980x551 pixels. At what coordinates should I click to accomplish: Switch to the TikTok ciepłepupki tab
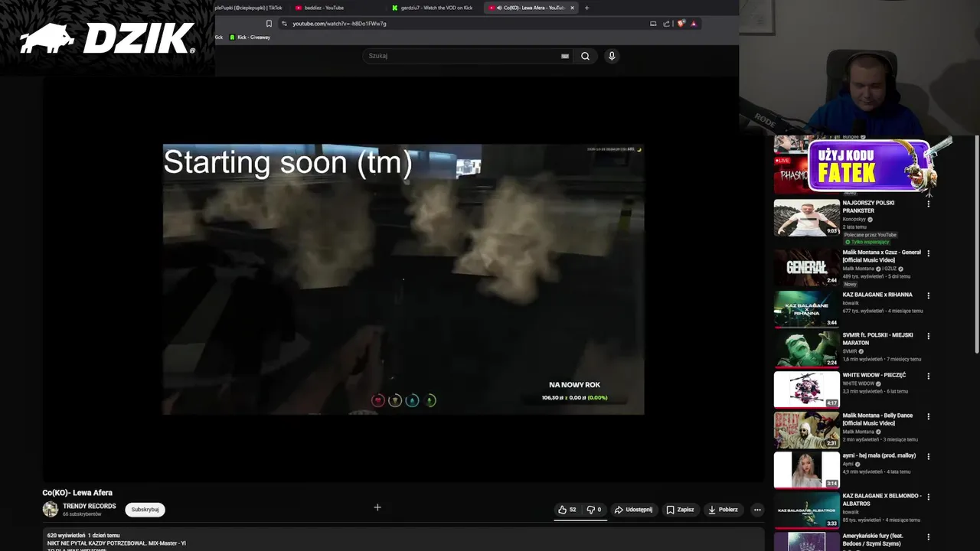click(x=248, y=8)
